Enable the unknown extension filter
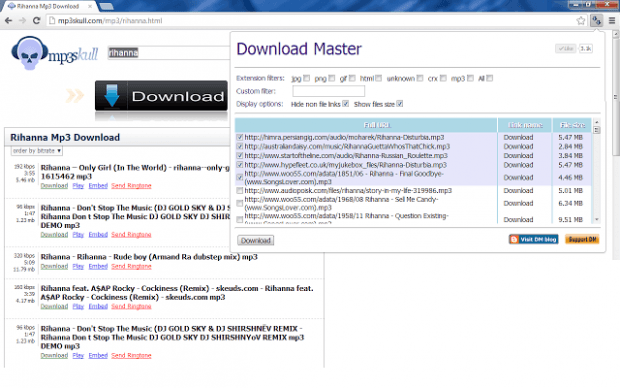The image size is (620, 388). click(420, 78)
